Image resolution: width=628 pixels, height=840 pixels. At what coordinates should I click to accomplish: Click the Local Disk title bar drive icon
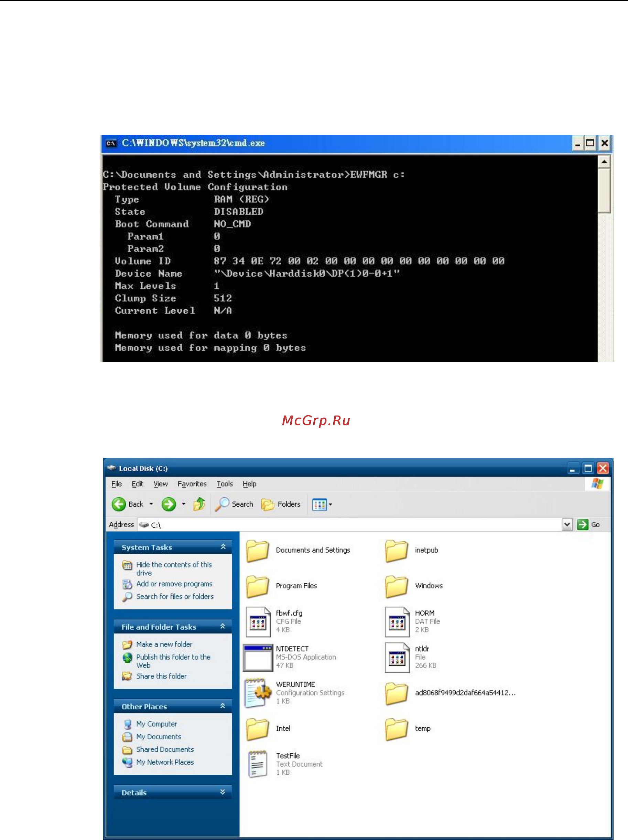111,468
